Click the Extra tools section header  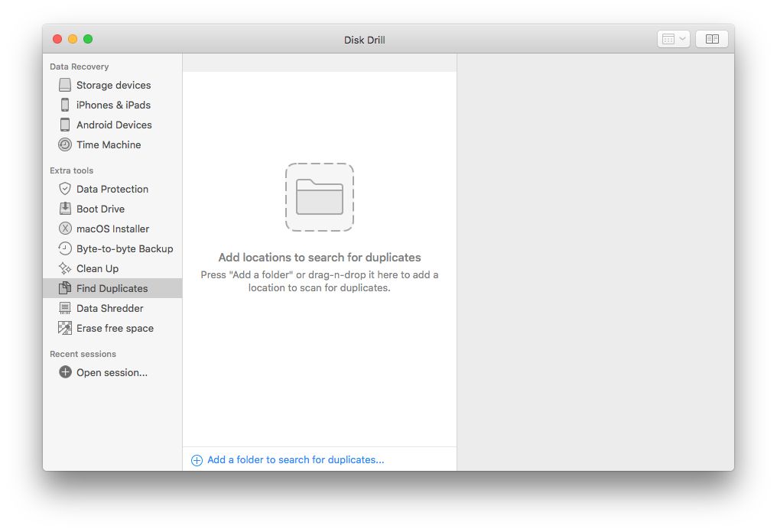(x=71, y=170)
